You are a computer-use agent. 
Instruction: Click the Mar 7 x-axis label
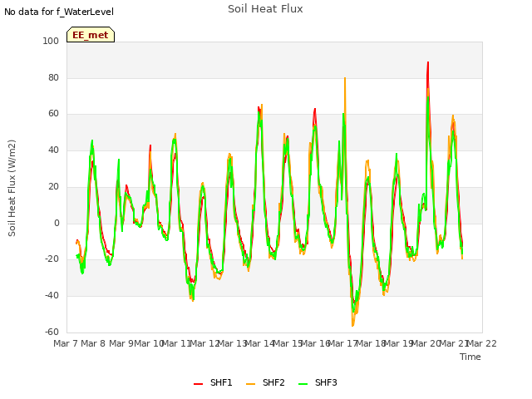(x=66, y=343)
